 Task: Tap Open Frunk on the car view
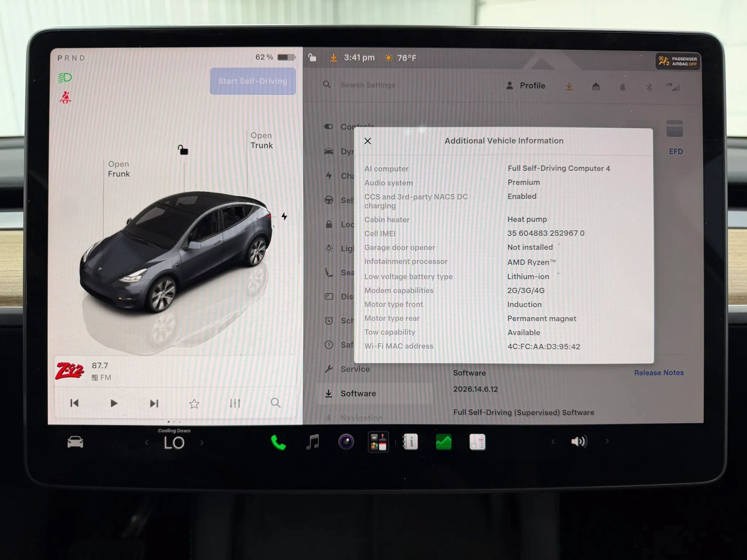click(119, 169)
